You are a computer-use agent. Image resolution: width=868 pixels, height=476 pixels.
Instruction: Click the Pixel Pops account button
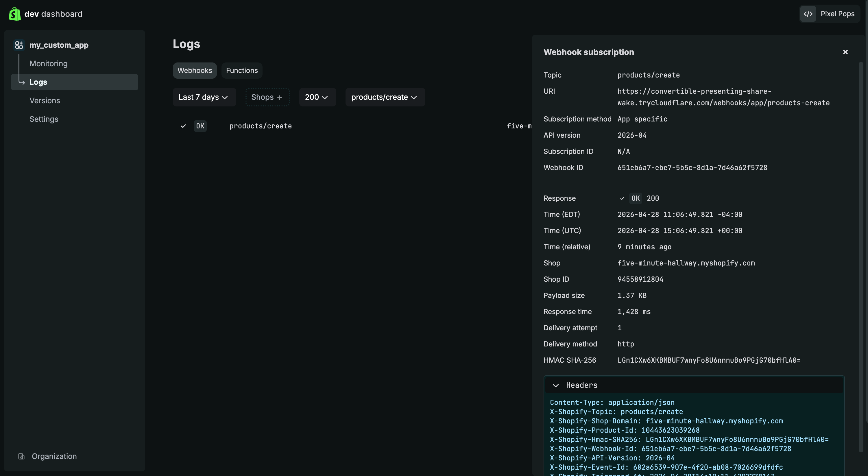click(x=830, y=14)
